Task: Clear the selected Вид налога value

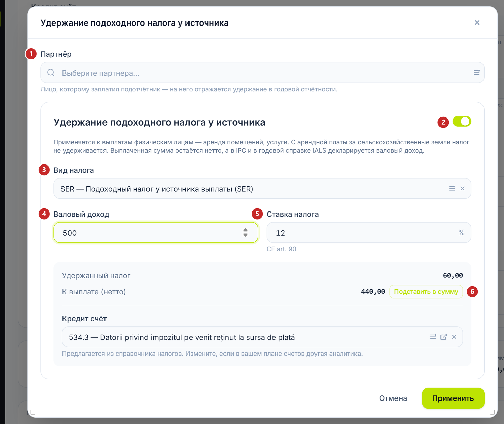Action: click(463, 188)
